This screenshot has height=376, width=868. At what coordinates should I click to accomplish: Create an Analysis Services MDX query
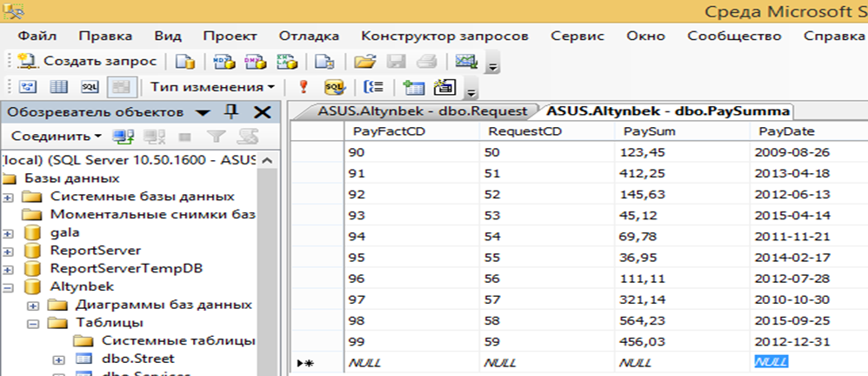[224, 62]
